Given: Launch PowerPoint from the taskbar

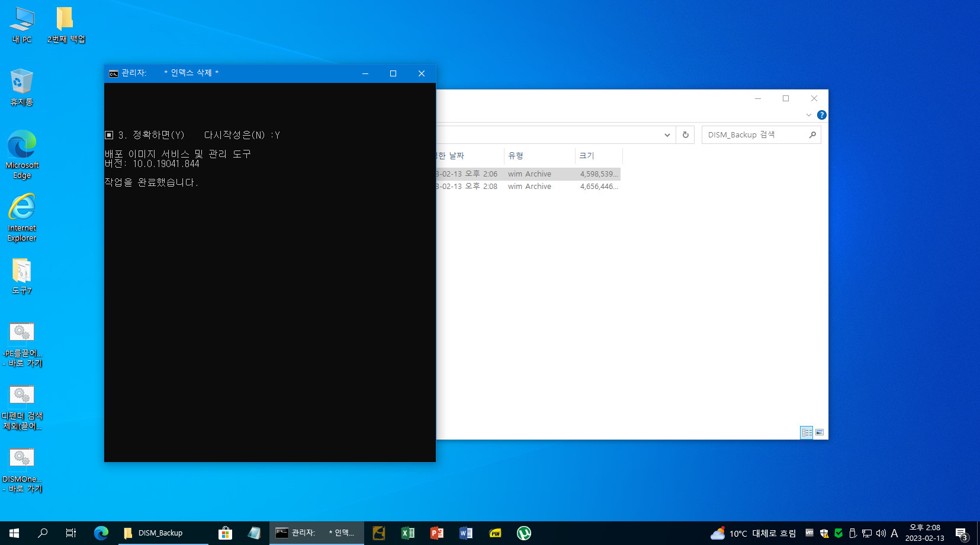Looking at the screenshot, I should (x=436, y=533).
